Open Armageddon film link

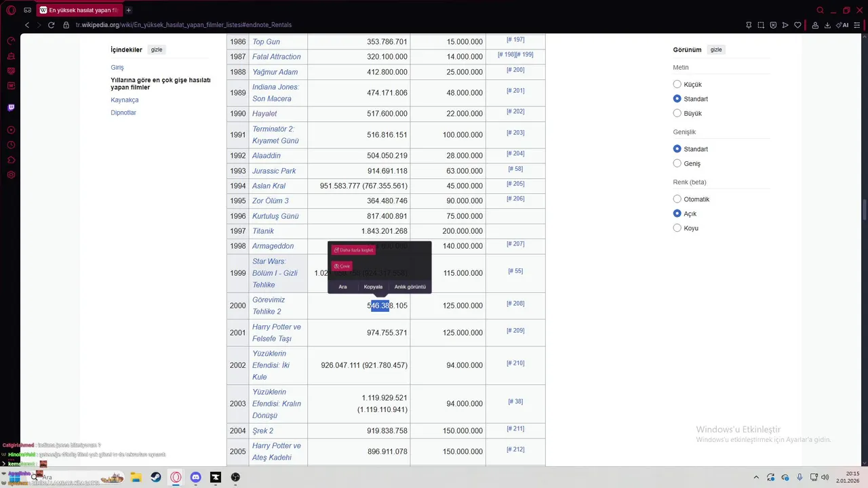273,246
